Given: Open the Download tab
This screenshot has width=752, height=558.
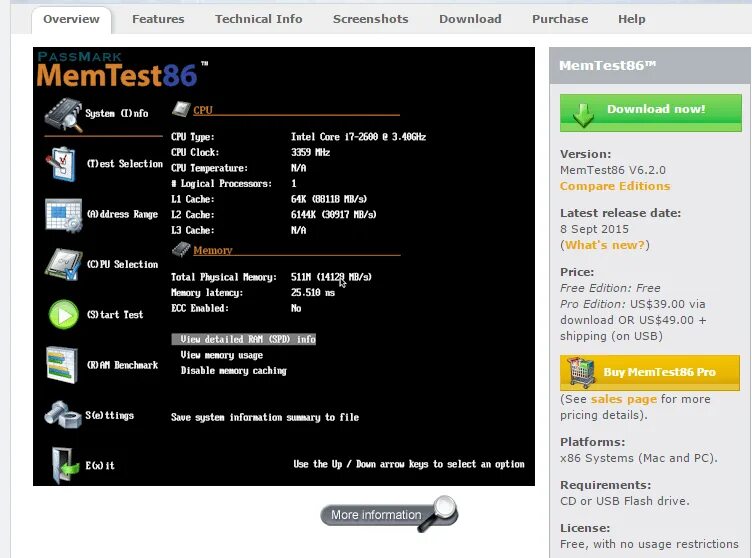Looking at the screenshot, I should click(470, 19).
